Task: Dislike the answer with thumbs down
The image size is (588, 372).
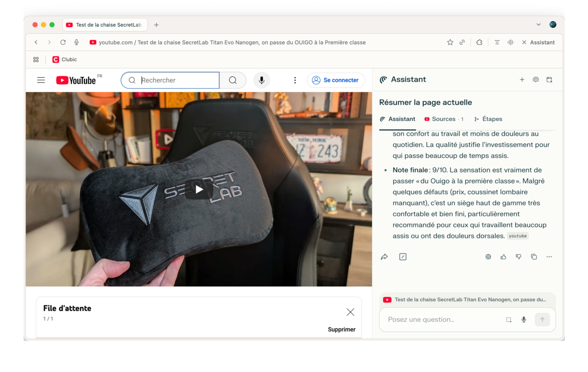Action: tap(518, 257)
